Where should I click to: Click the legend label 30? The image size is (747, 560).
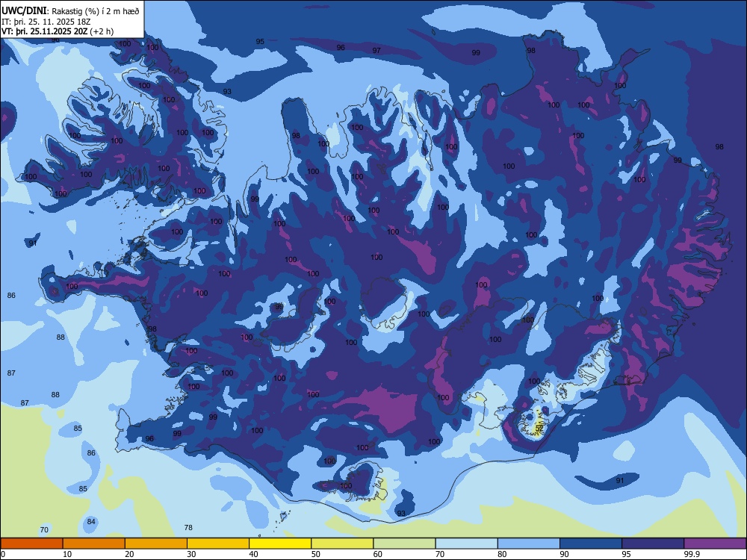191,554
